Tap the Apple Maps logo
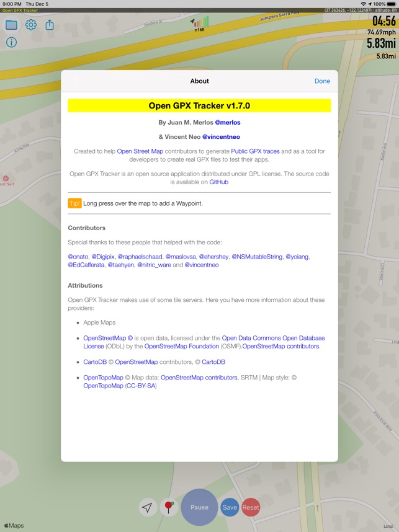Screen dimensions: 399x532 [x=14, y=525]
